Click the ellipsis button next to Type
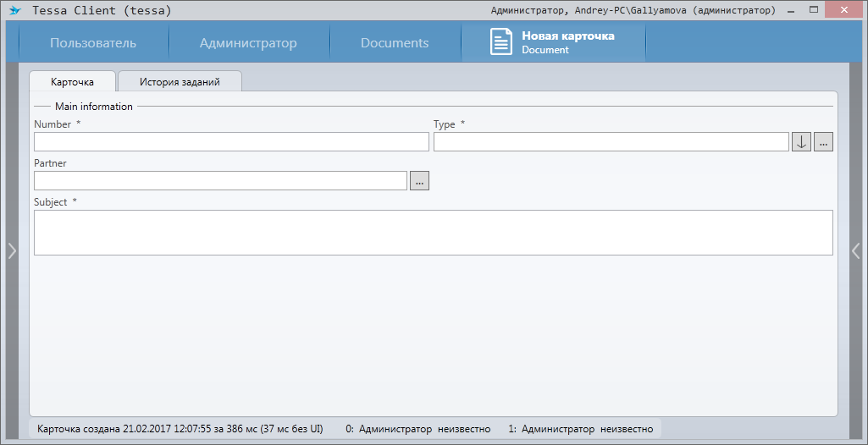This screenshot has width=868, height=445. [x=823, y=142]
